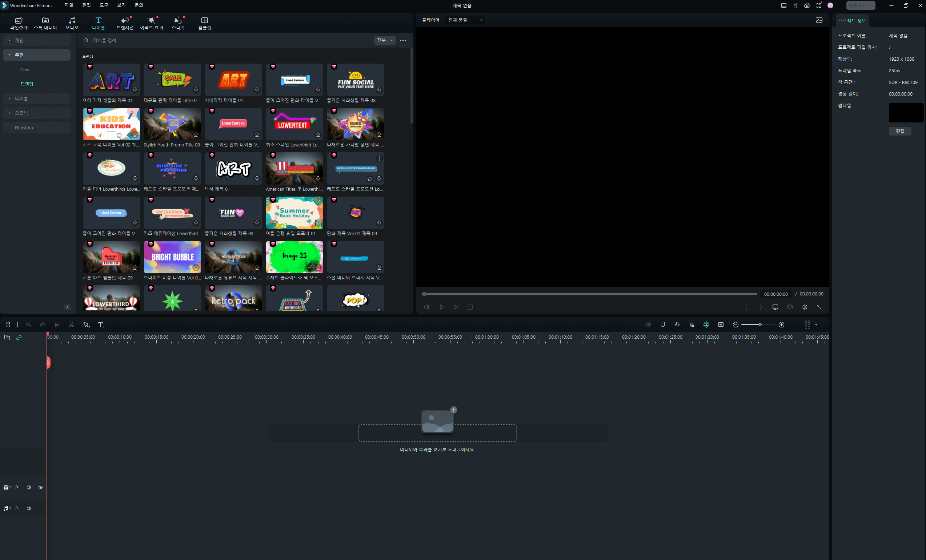This screenshot has width=926, height=560.
Task: Take a snapshot with camera icon
Action: click(x=790, y=307)
